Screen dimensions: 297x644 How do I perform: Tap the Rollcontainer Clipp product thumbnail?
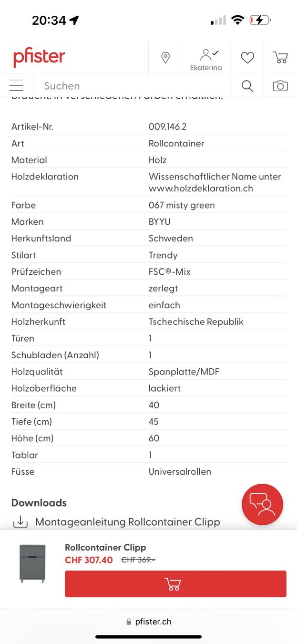click(x=32, y=564)
